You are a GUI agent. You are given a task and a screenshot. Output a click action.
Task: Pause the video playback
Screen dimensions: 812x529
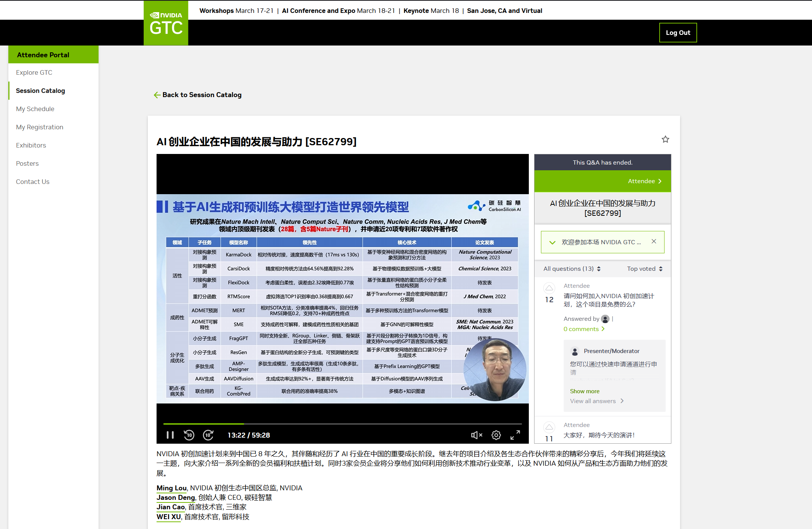coord(170,435)
